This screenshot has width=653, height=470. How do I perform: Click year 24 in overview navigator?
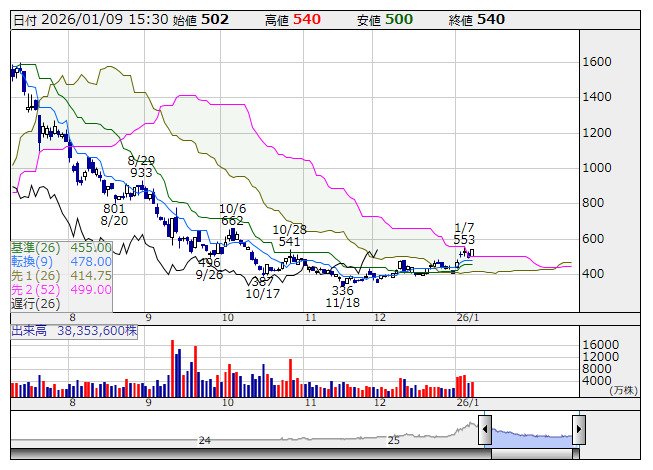point(204,440)
